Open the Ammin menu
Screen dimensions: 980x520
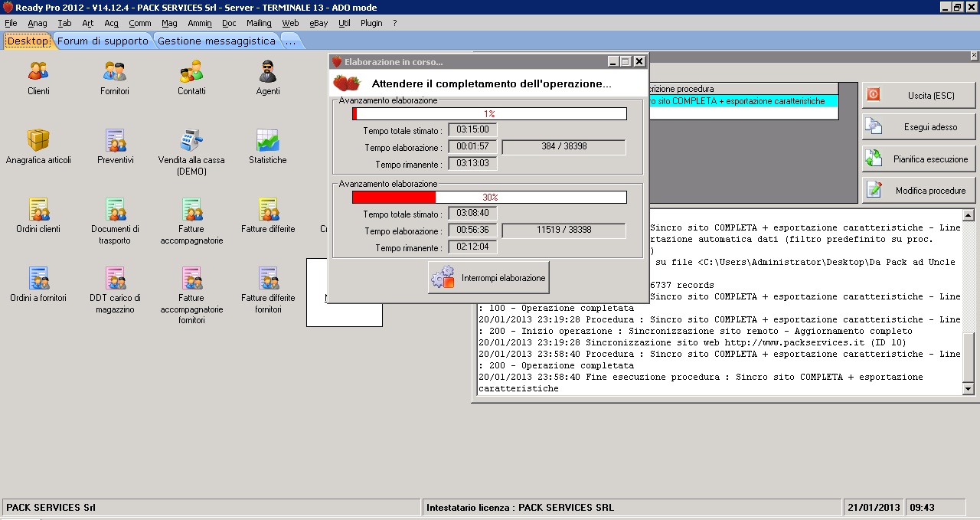(x=200, y=23)
